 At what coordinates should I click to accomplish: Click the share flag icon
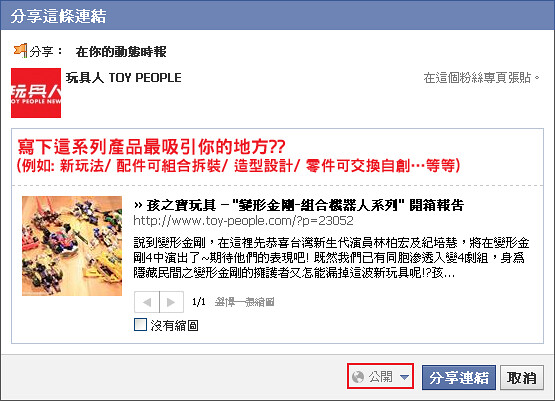pos(20,50)
